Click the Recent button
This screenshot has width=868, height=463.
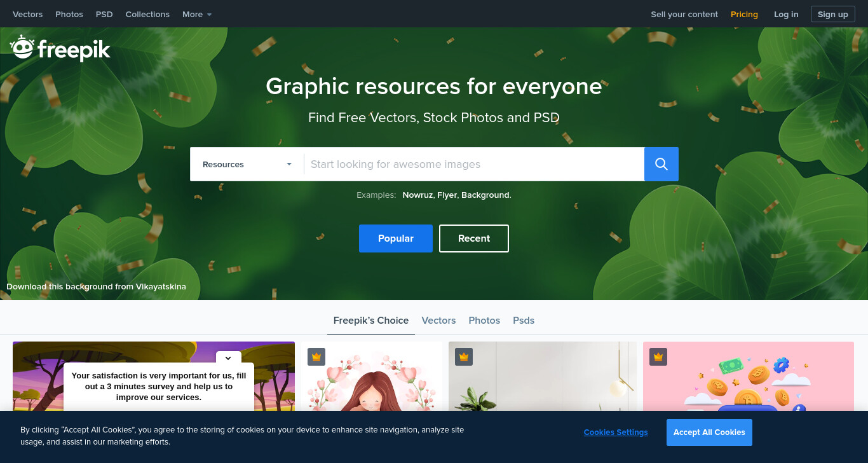[x=474, y=238]
